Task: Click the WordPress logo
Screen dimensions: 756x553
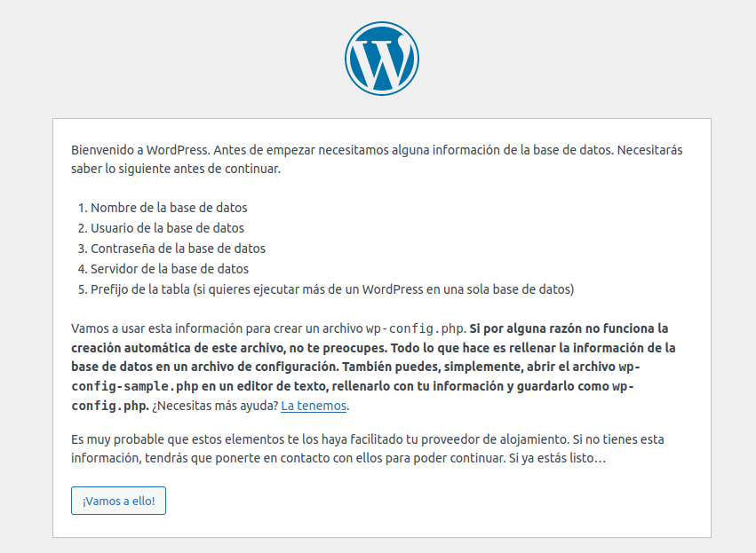Action: tap(382, 59)
